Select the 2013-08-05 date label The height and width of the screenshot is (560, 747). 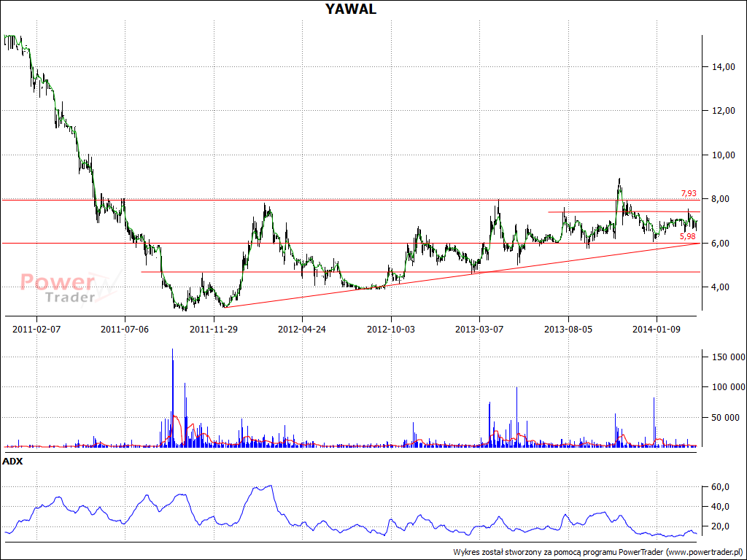click(x=568, y=329)
